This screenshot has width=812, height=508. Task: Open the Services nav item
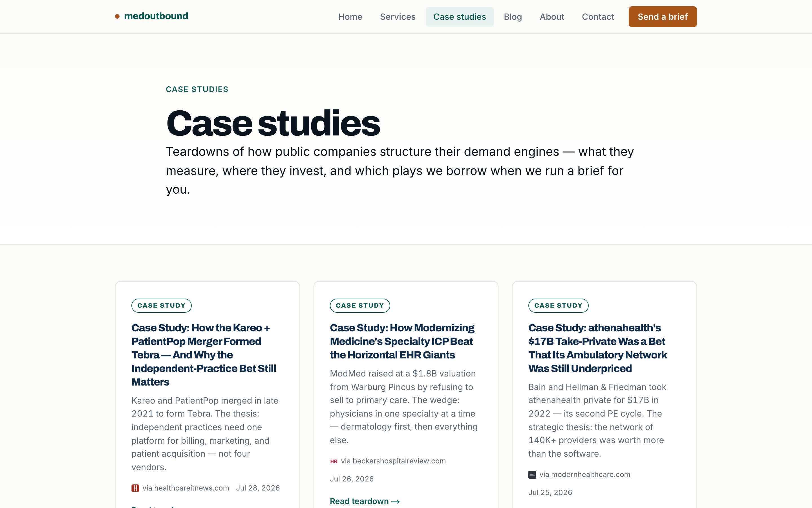[x=398, y=17]
